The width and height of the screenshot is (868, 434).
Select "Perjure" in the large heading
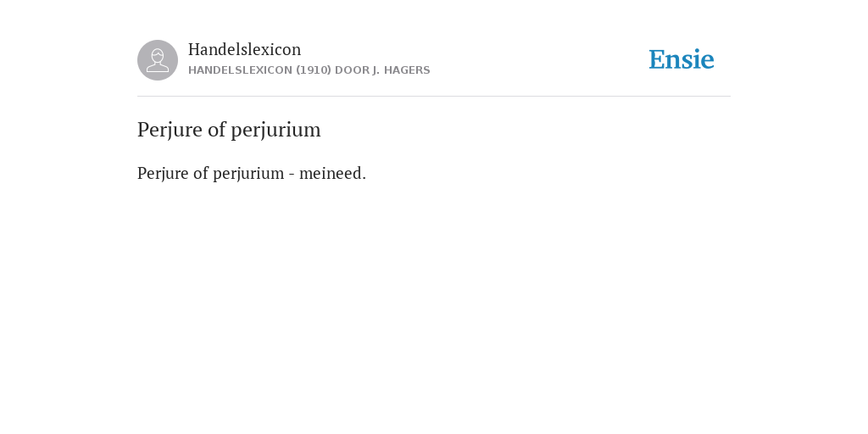pos(170,130)
